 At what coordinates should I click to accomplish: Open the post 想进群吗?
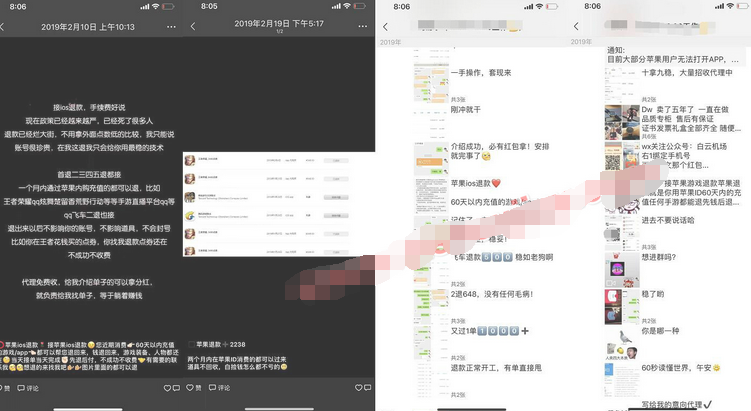coord(659,257)
